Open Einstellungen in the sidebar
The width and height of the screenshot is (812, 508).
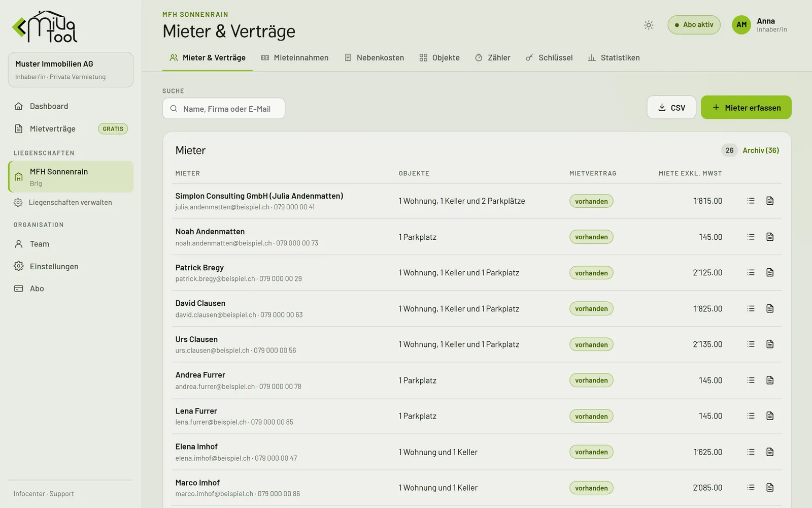(x=71, y=266)
